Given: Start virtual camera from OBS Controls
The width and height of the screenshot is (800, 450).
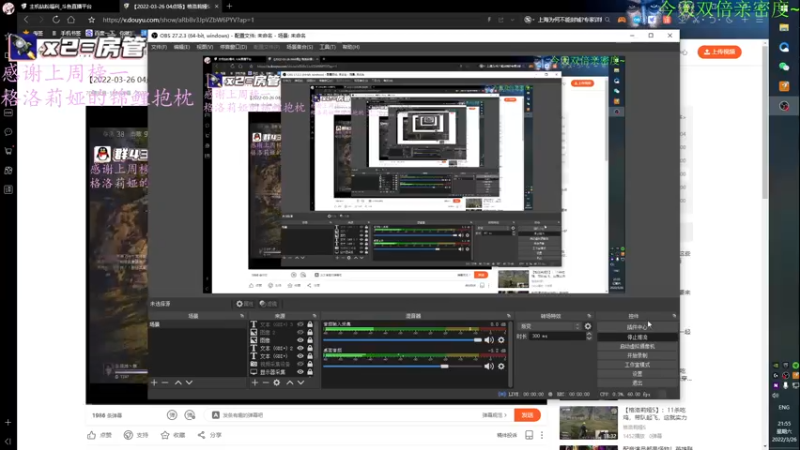Looking at the screenshot, I should point(637,346).
